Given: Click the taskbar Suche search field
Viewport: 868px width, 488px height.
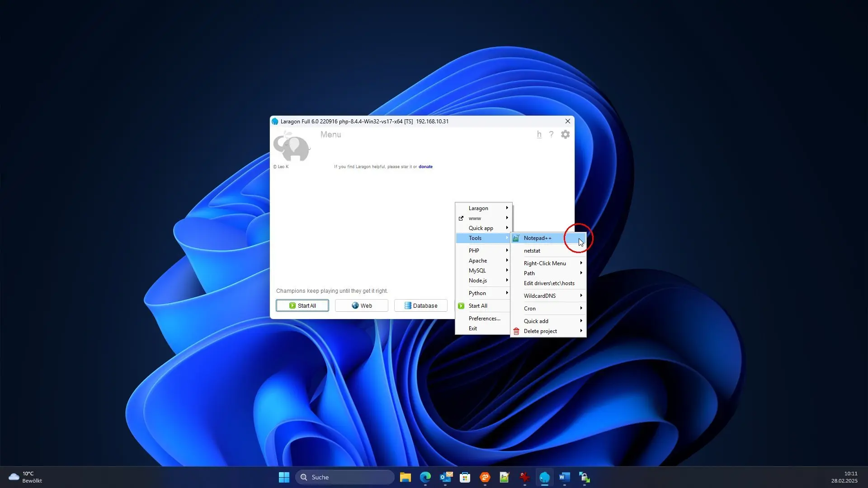Looking at the screenshot, I should [345, 477].
